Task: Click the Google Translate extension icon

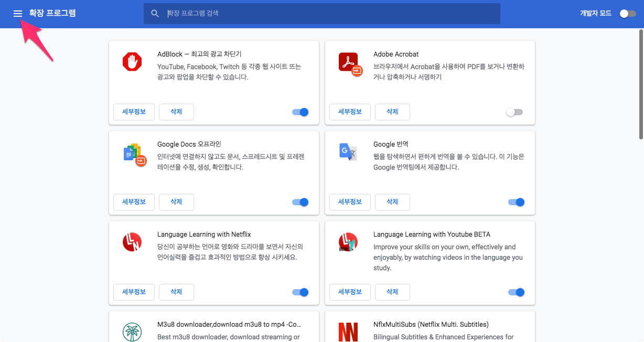Action: pos(348,151)
